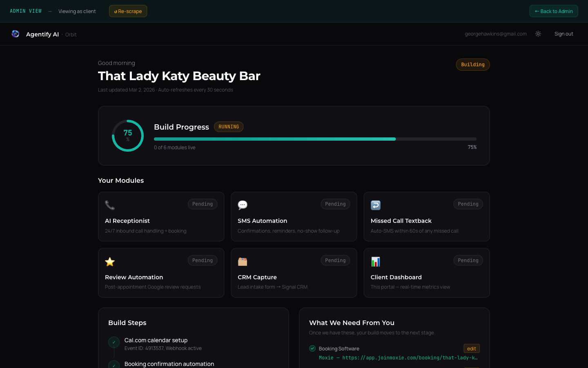Return via the Back to Admin button
588x368 pixels.
click(553, 11)
